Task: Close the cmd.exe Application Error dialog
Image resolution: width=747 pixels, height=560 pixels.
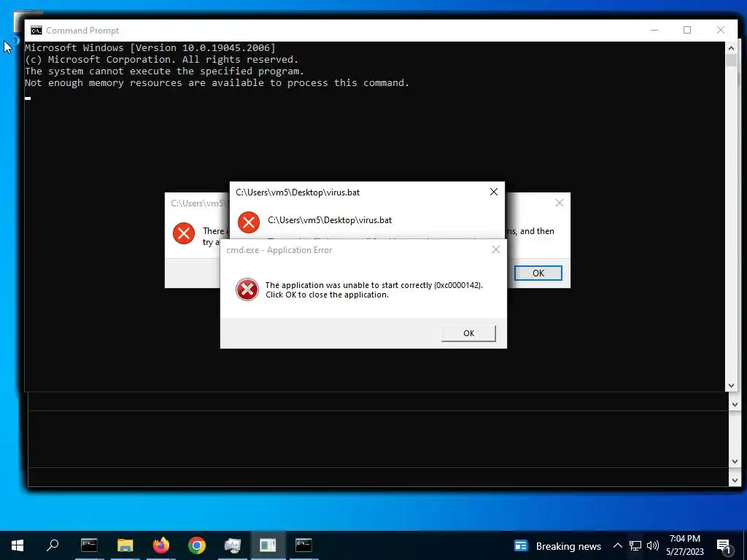Action: point(495,249)
